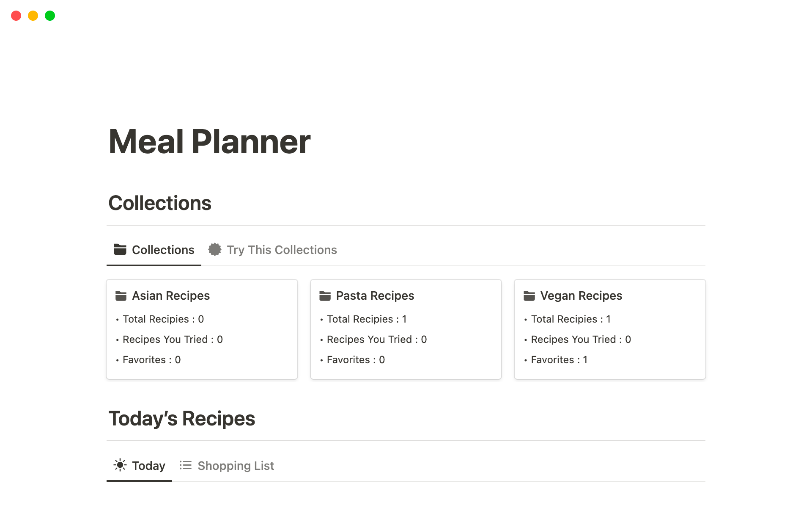Open the Vegan Recipes collection title
This screenshot has height=508, width=812.
click(581, 295)
